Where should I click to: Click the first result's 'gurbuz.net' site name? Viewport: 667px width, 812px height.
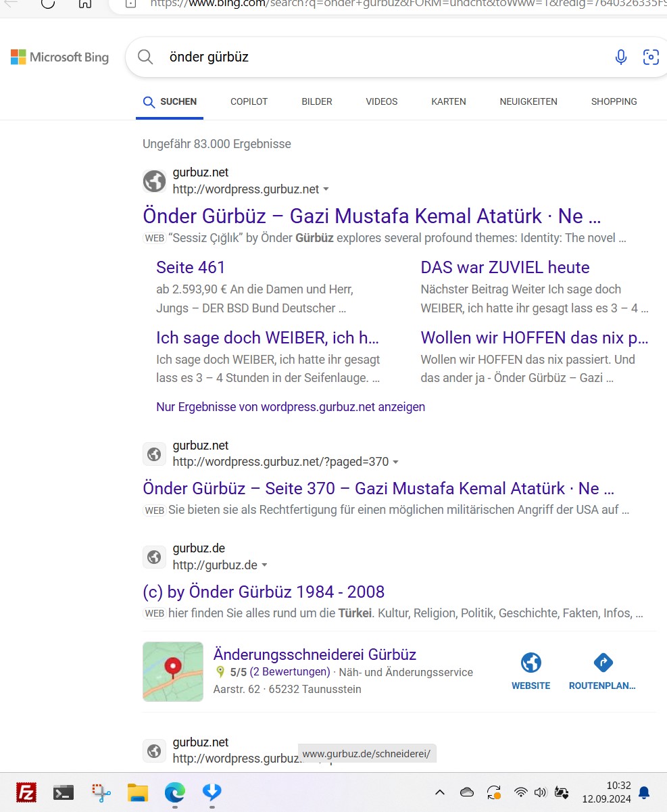[x=201, y=172]
